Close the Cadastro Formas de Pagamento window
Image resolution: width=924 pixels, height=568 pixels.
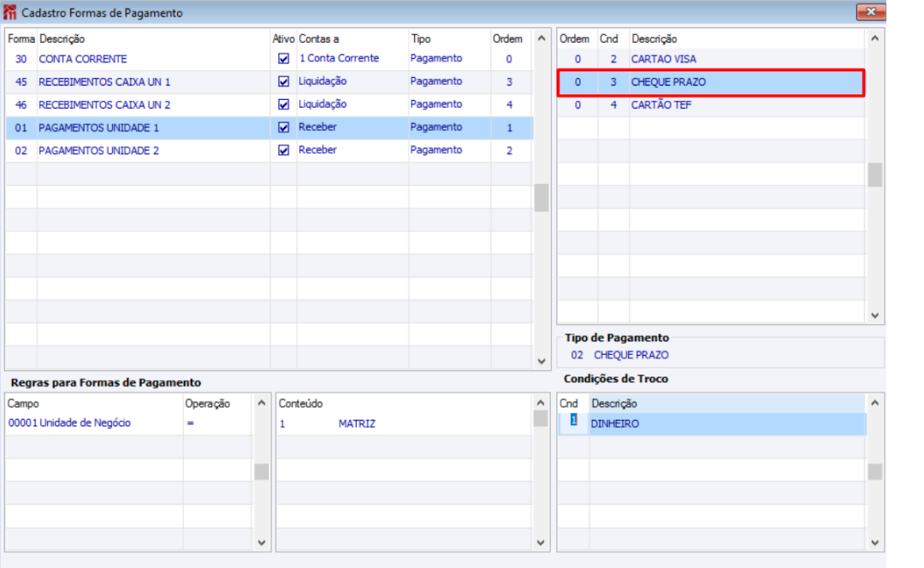[870, 12]
